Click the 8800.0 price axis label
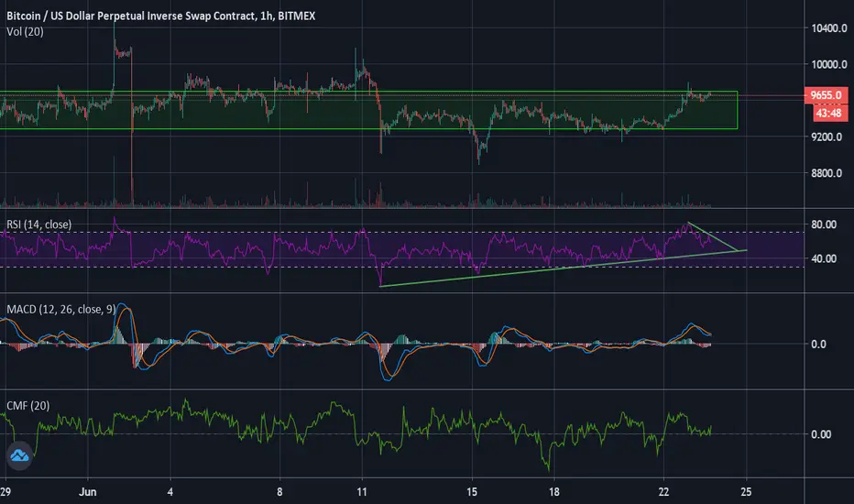Viewport: 854px width, 504px height. 827,173
